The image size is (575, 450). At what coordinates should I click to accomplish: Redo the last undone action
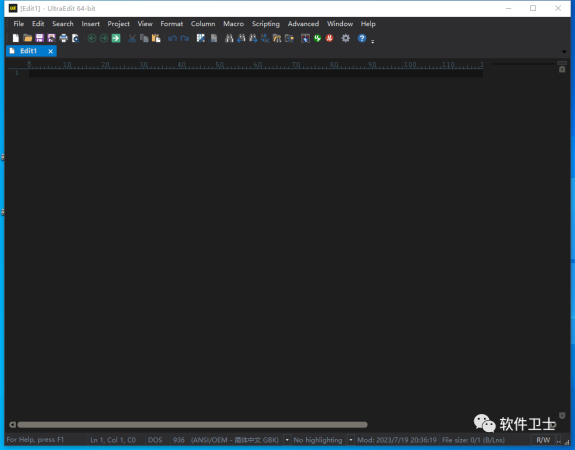pos(184,38)
